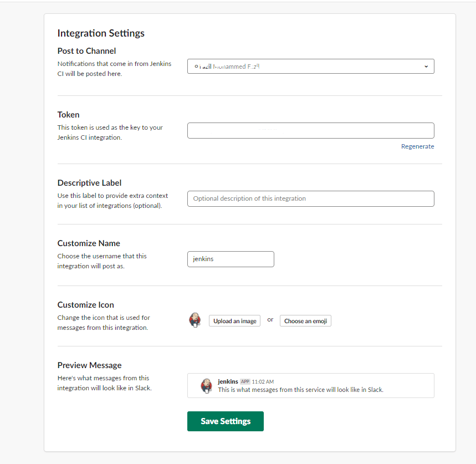Select the jenkins username field under Customize Name
The height and width of the screenshot is (464, 476).
pyautogui.click(x=231, y=259)
